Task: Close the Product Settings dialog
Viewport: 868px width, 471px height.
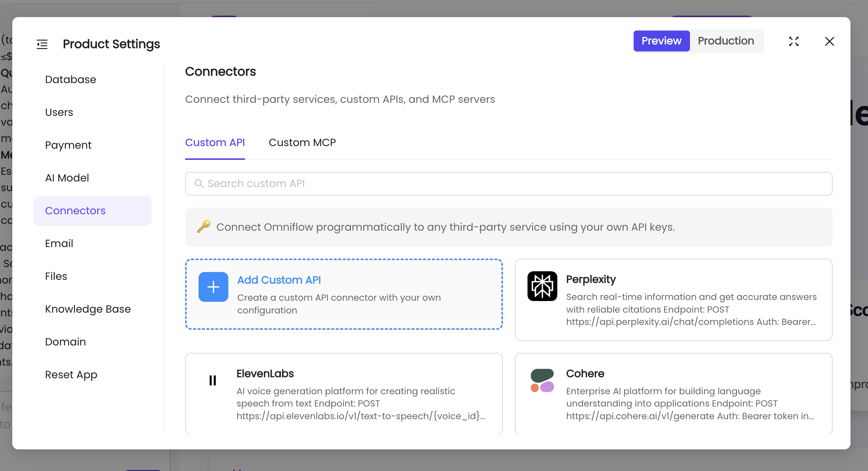Action: (x=829, y=41)
